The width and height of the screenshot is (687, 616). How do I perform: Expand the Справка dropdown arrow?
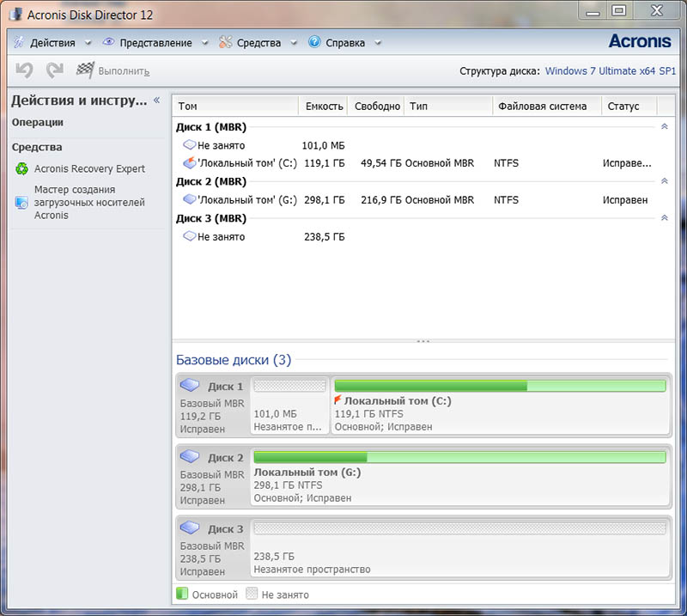point(378,43)
